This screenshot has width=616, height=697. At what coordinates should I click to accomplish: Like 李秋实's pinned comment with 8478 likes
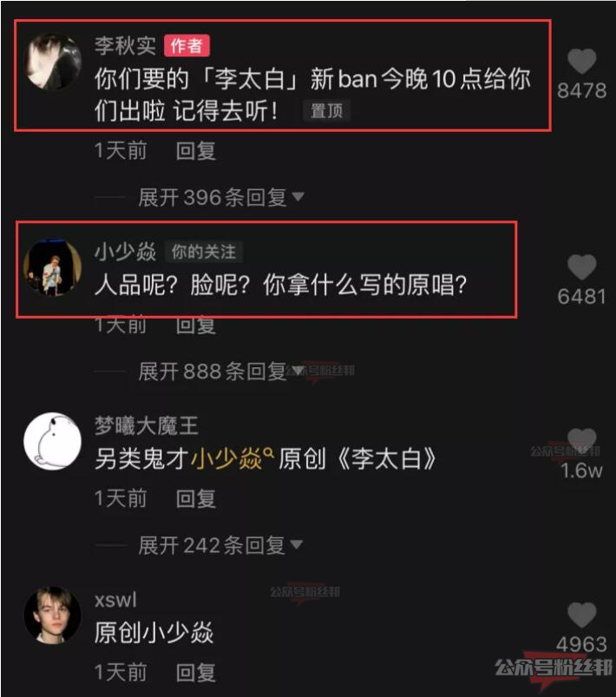pos(582,61)
